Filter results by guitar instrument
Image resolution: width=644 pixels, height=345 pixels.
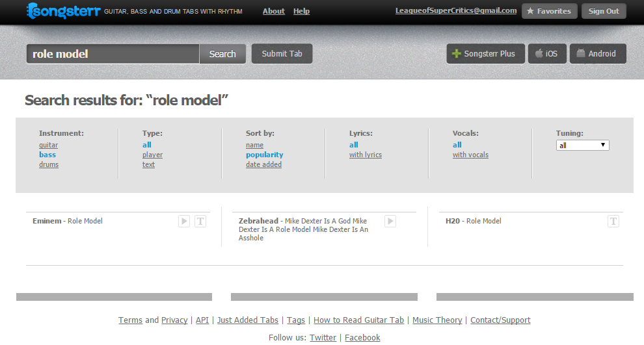coord(49,146)
